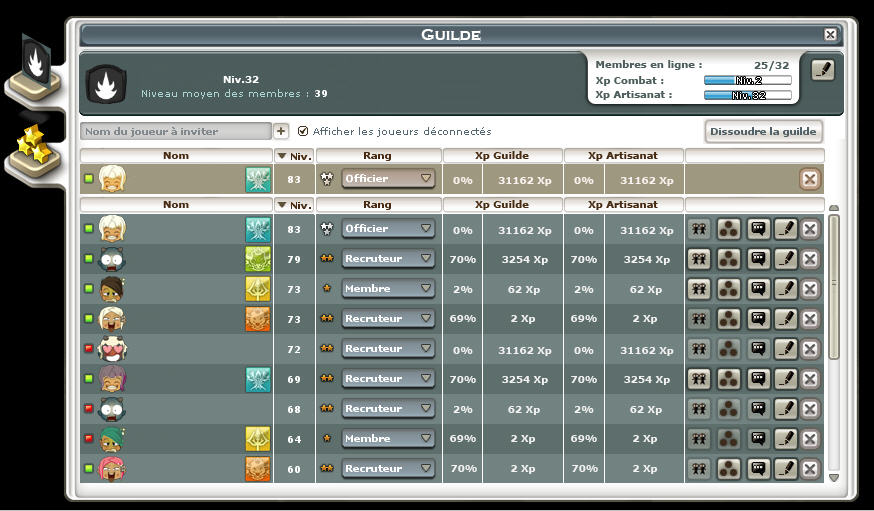
Task: Edit the level 79 member's note
Action: [786, 259]
